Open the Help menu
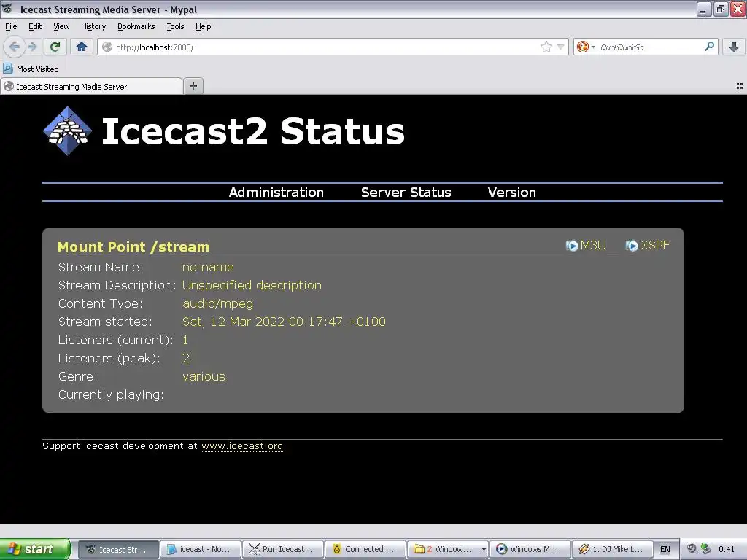Image resolution: width=747 pixels, height=560 pixels. pyautogui.click(x=203, y=26)
